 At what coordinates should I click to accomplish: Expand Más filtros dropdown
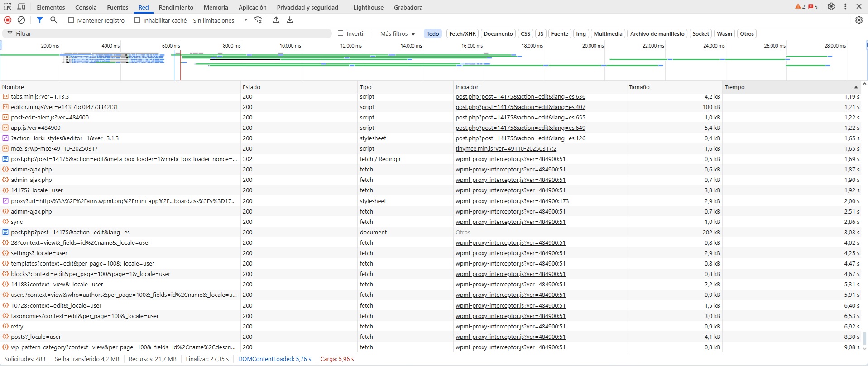coord(398,34)
